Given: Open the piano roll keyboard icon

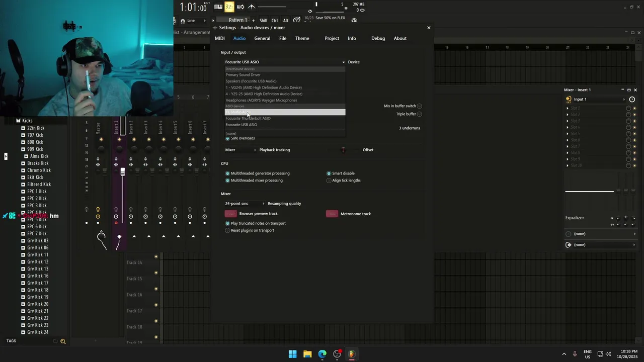Looking at the screenshot, I should [218, 7].
